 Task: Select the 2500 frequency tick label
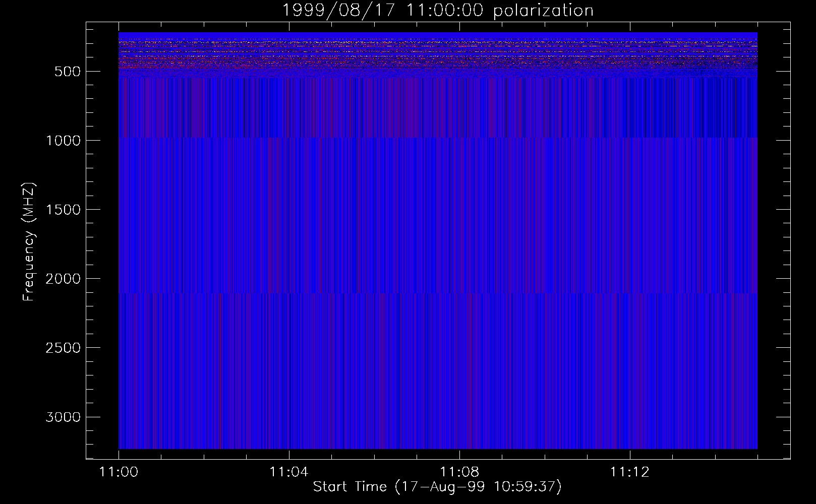[x=63, y=348]
